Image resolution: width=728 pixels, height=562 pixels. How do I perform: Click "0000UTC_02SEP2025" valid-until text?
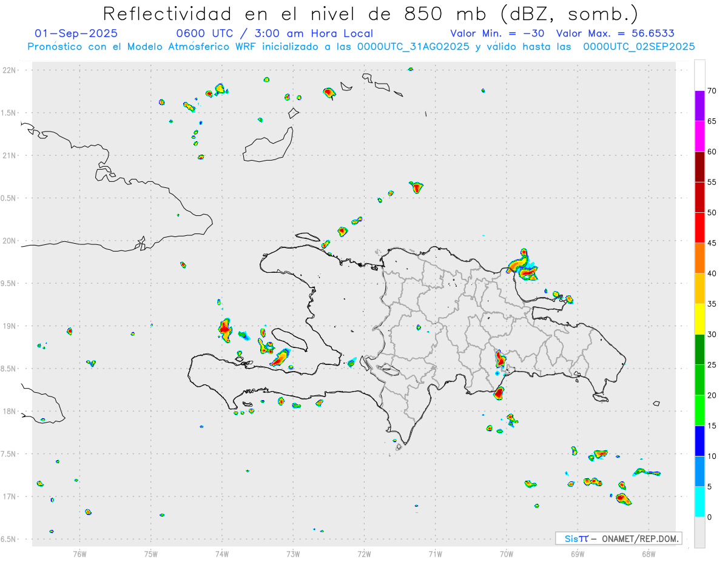(x=639, y=47)
